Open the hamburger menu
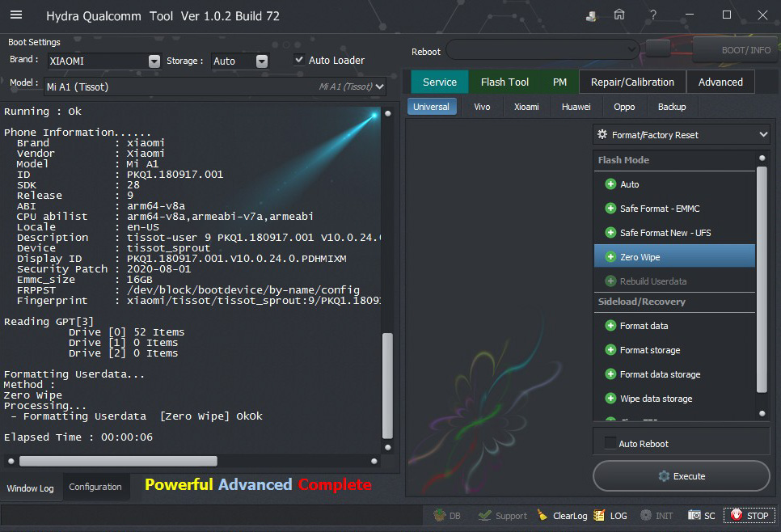Viewport: 781px width, 532px height. tap(16, 15)
